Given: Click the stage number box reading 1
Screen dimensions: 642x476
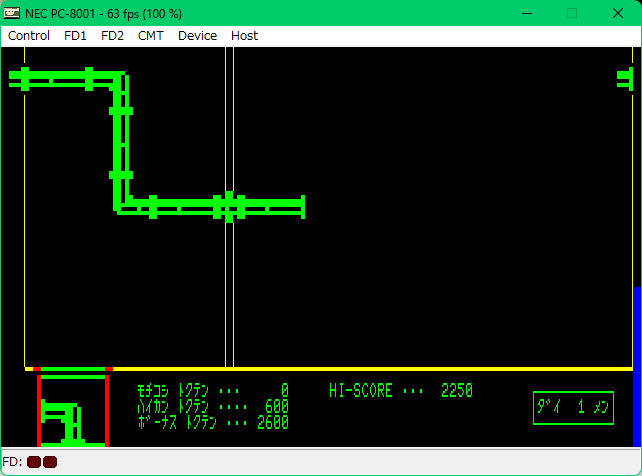Looking at the screenshot, I should [573, 408].
